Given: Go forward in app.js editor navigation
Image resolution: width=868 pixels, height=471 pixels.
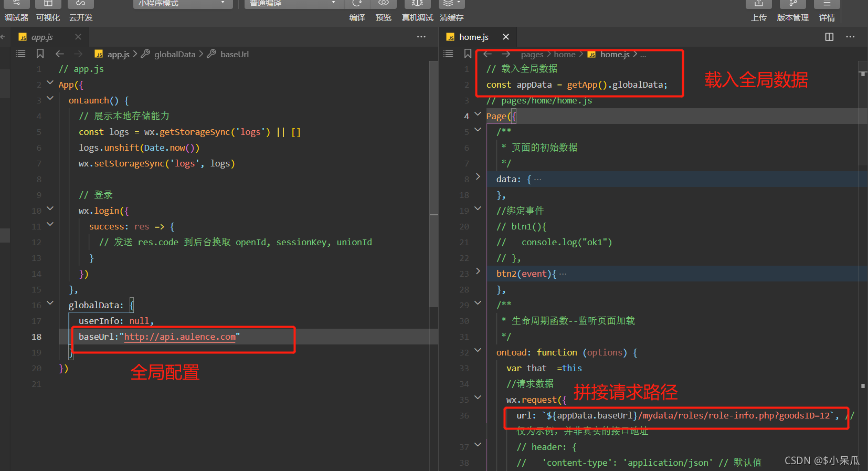Looking at the screenshot, I should (79, 54).
